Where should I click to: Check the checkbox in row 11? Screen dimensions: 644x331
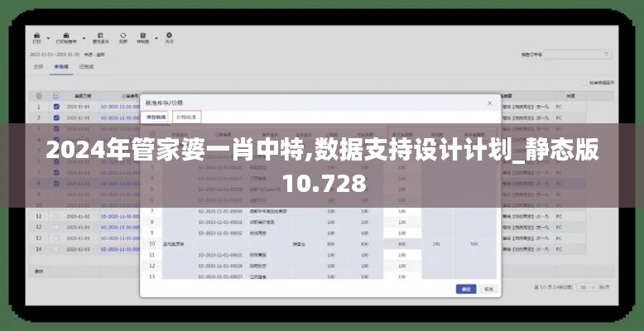[x=56, y=216]
